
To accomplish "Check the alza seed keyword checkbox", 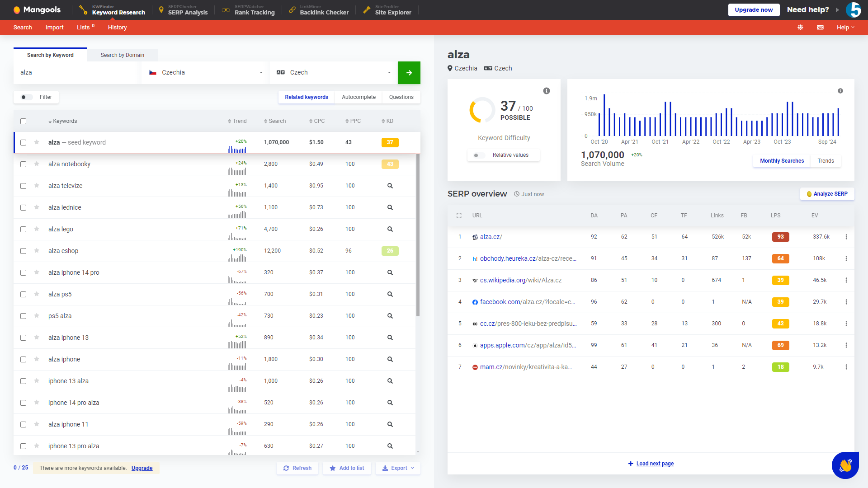I will pyautogui.click(x=24, y=142).
